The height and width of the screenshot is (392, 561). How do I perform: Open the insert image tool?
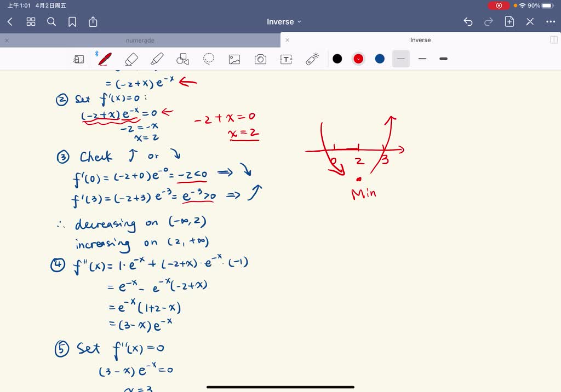pos(234,59)
